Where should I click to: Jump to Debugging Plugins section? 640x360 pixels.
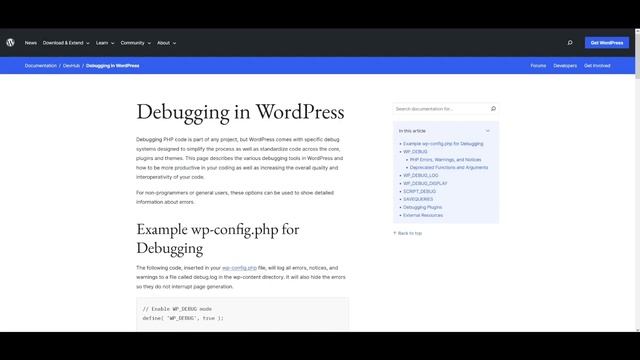(x=422, y=207)
